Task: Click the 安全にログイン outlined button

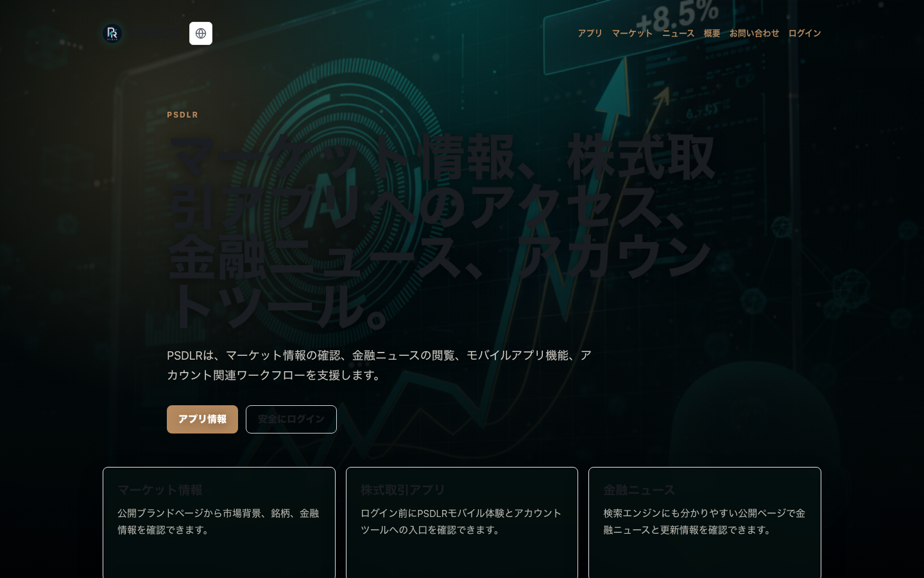Action: click(x=291, y=419)
